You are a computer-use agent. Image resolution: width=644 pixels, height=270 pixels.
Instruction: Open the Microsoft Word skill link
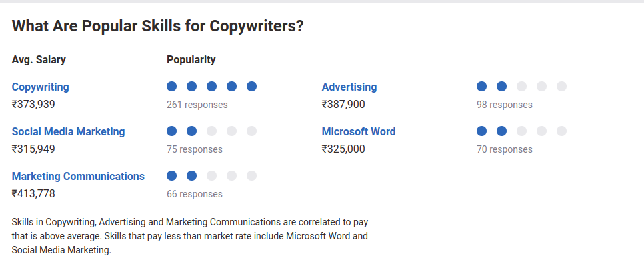(359, 131)
